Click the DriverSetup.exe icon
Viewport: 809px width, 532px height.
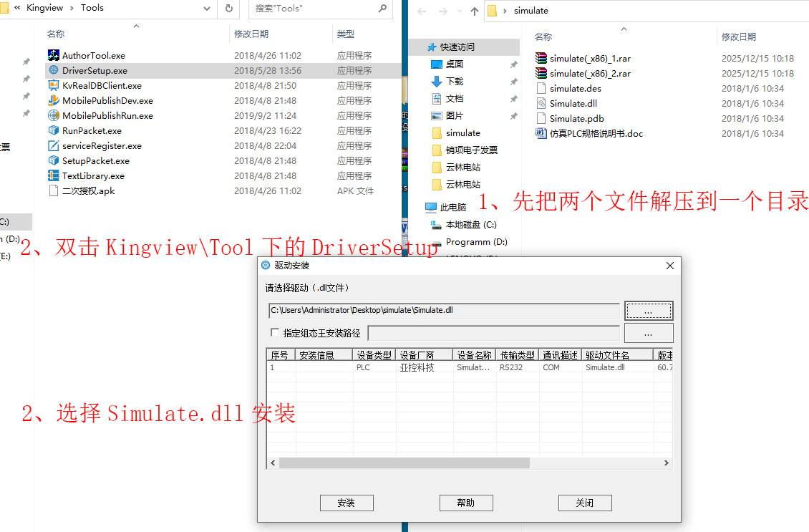pyautogui.click(x=54, y=70)
